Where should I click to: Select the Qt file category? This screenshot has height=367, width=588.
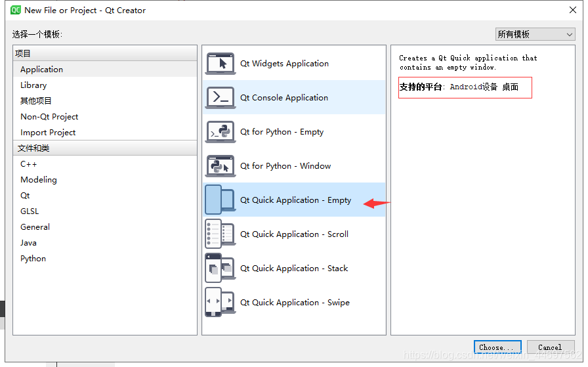[105, 196]
